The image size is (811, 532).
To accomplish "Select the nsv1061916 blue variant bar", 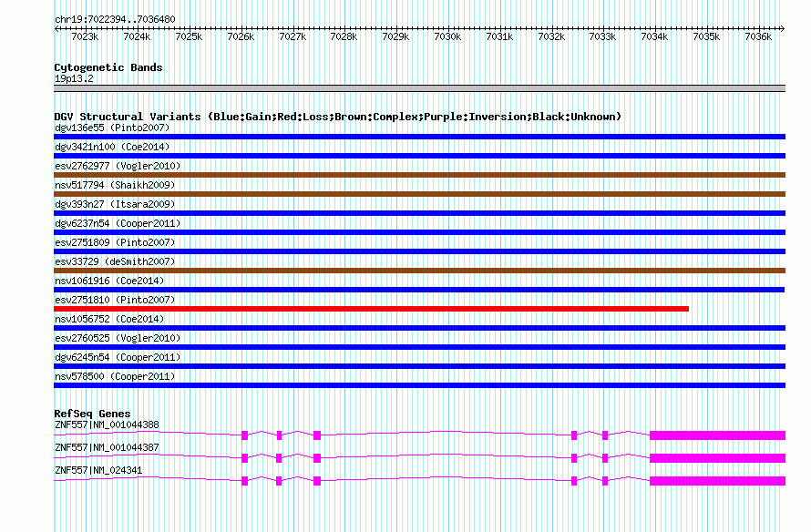I will click(x=419, y=290).
